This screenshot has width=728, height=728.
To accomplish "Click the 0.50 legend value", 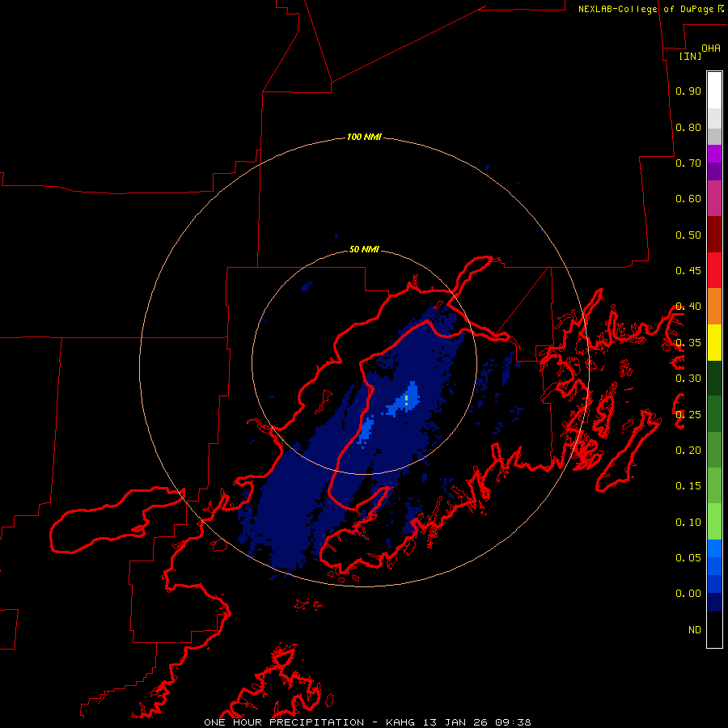I will (x=688, y=235).
